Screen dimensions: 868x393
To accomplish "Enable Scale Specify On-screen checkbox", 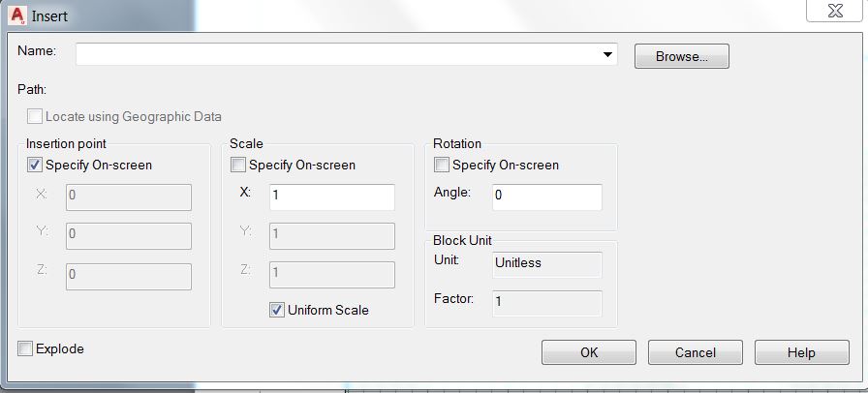I will (238, 166).
